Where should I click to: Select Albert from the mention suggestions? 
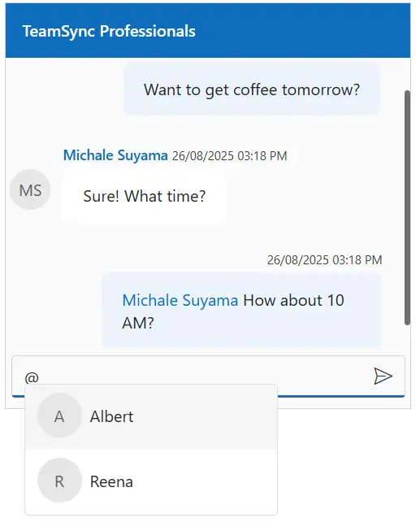pos(151,416)
